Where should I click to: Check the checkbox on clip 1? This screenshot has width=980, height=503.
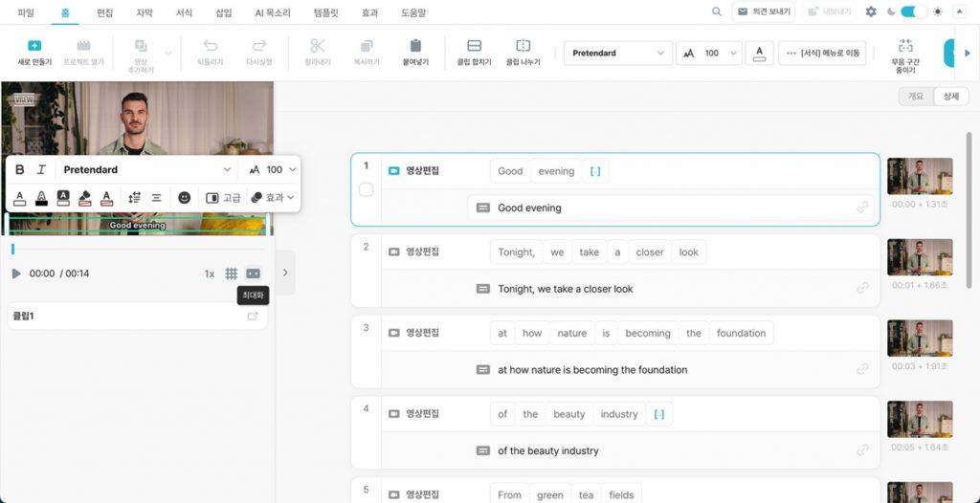point(366,189)
